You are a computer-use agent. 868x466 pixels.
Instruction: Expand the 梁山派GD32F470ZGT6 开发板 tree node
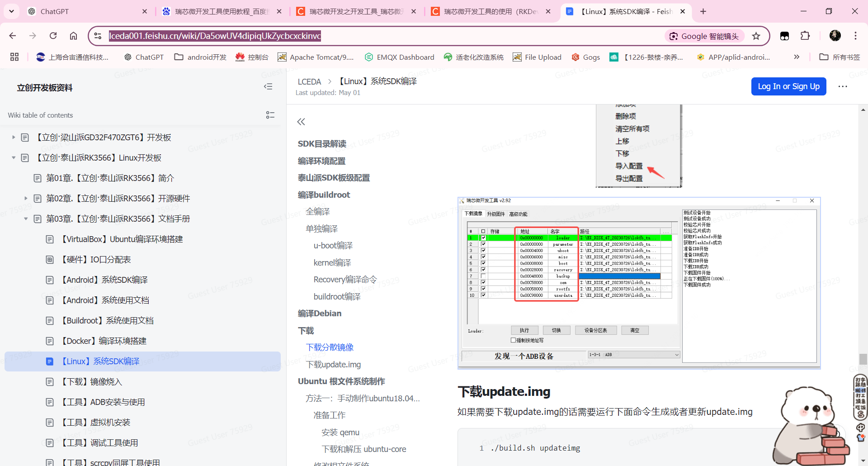tap(14, 137)
